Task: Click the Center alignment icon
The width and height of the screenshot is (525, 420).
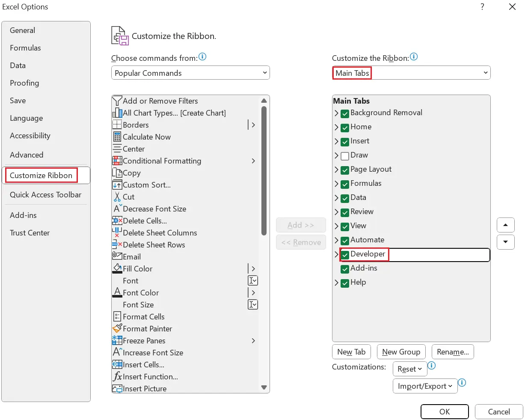Action: tap(117, 149)
